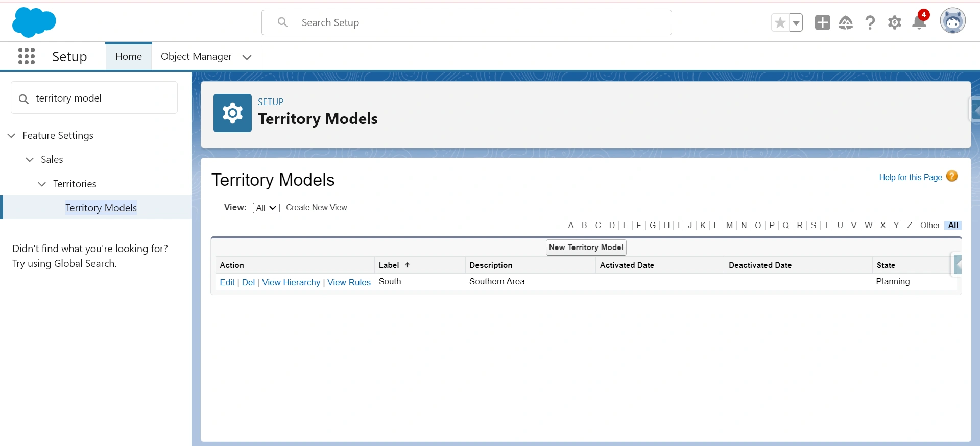Expand the Object Manager tab chevron
Viewport: 980px width, 446px height.
tap(247, 57)
